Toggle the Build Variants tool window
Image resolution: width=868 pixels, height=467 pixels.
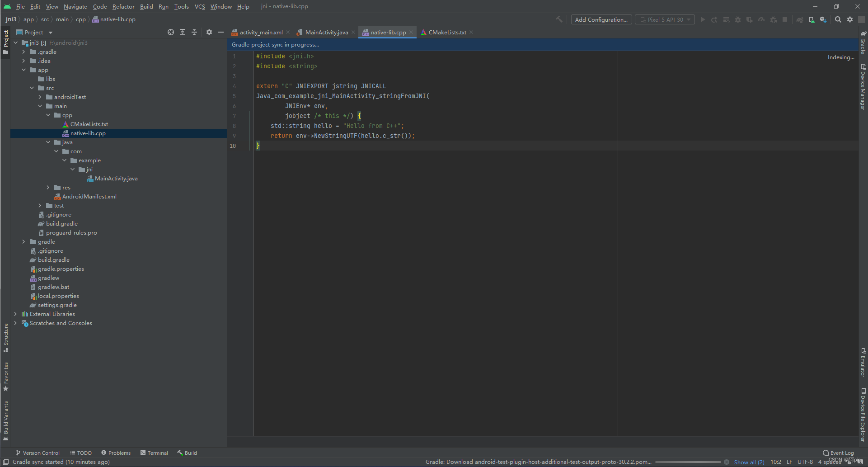coord(6,420)
